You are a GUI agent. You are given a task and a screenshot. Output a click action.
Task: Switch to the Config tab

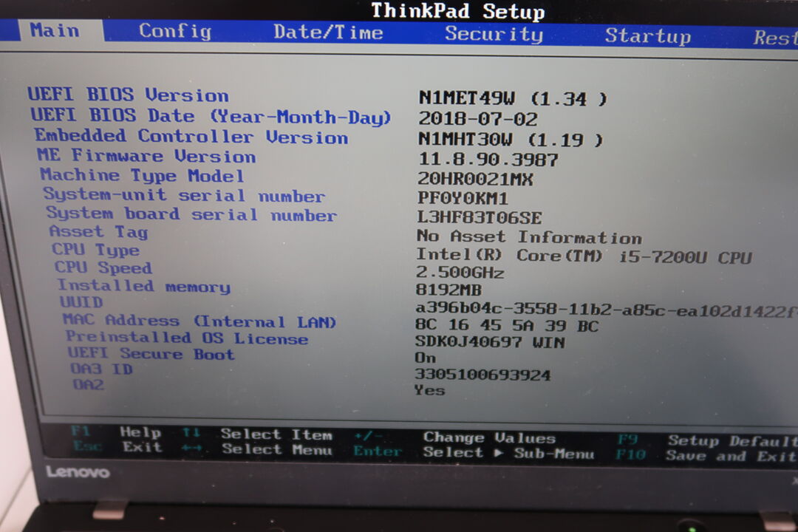tap(175, 31)
